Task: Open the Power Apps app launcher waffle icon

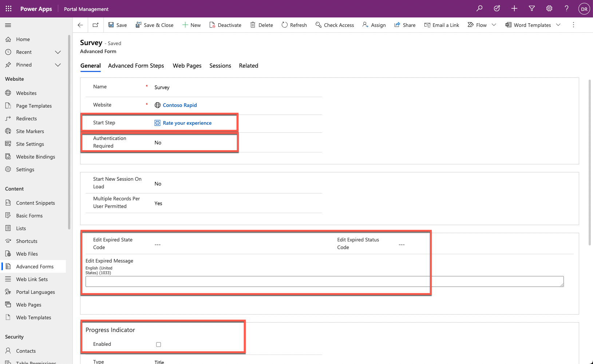Action: pyautogui.click(x=8, y=8)
